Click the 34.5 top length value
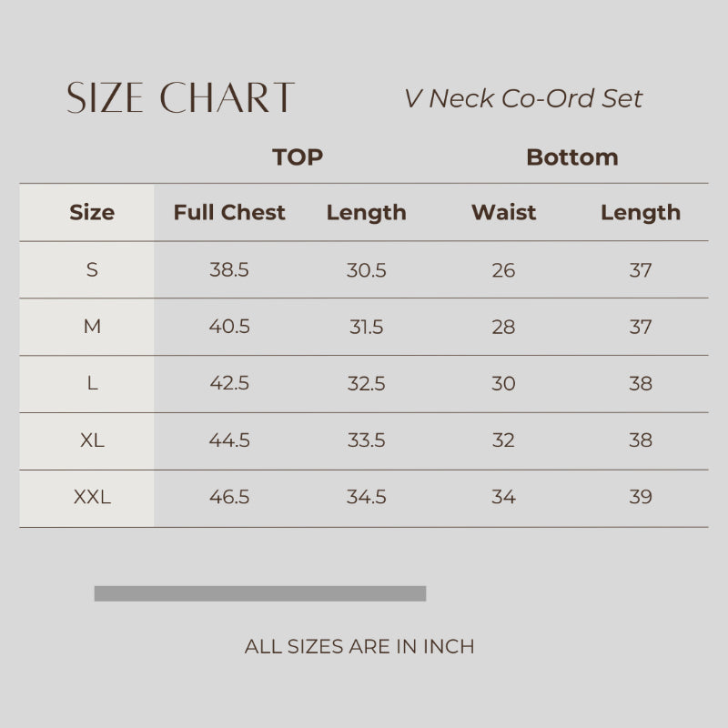728x728 pixels. tap(367, 498)
